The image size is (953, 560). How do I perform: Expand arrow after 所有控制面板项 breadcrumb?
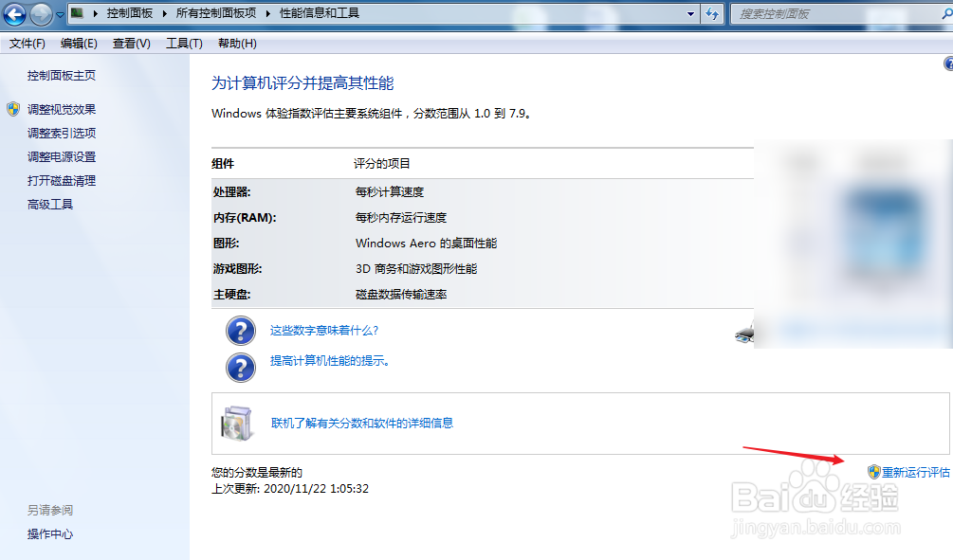click(268, 13)
